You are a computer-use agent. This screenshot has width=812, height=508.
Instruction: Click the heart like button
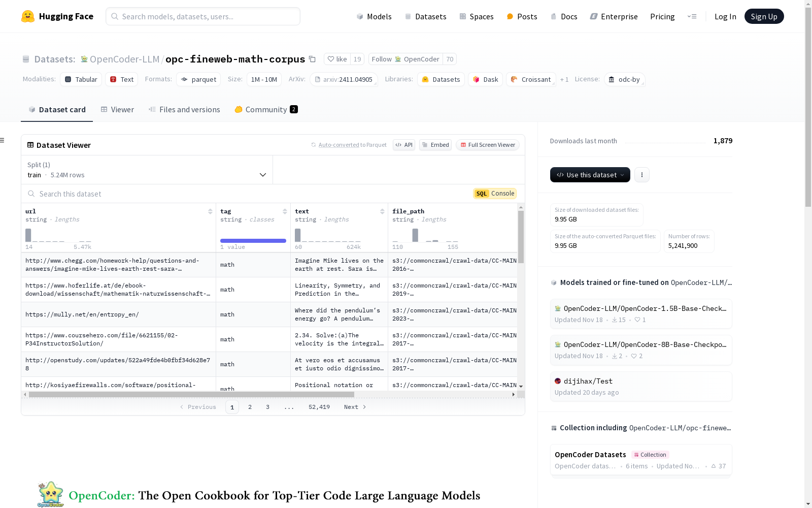point(337,59)
